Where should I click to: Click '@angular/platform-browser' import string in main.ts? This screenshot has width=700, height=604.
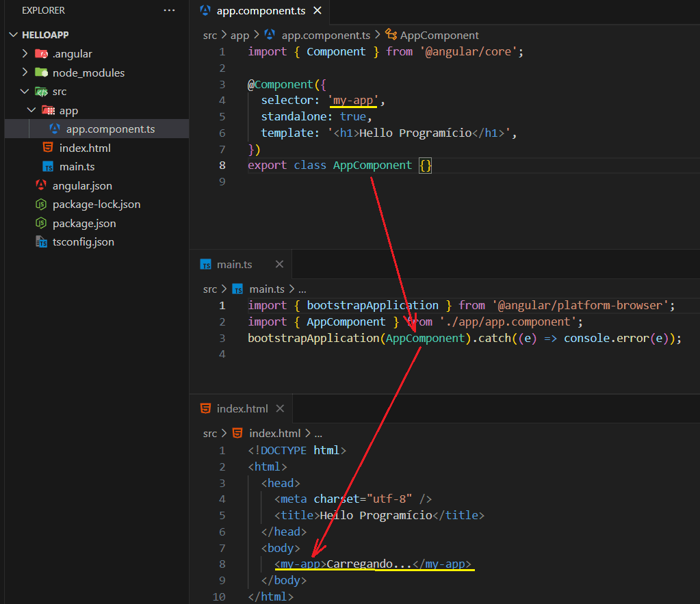click(x=580, y=305)
